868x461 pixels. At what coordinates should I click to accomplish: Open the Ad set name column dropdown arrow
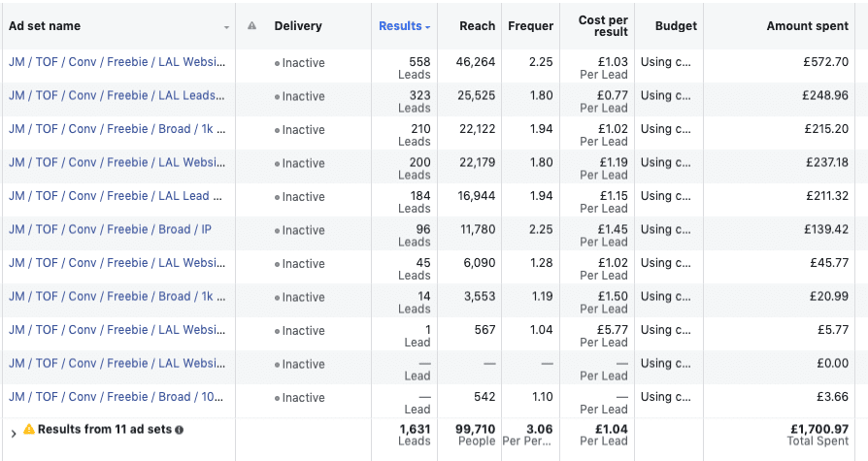click(227, 27)
